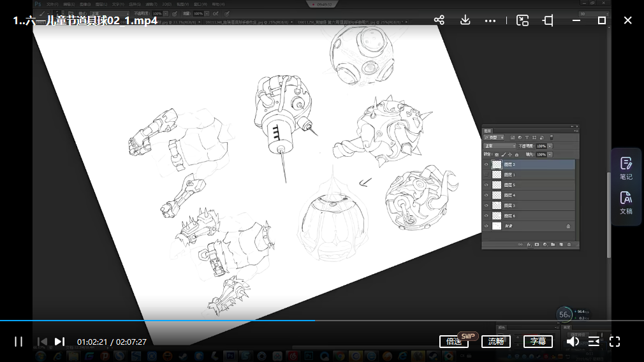This screenshot has width=644, height=362.
Task: Open the three-dot more options menu
Action: click(x=490, y=20)
